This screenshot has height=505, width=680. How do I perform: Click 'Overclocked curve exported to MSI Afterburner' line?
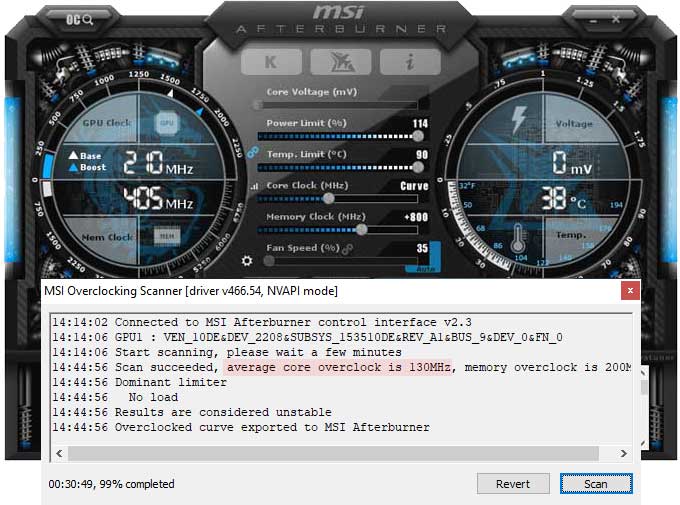coord(241,427)
